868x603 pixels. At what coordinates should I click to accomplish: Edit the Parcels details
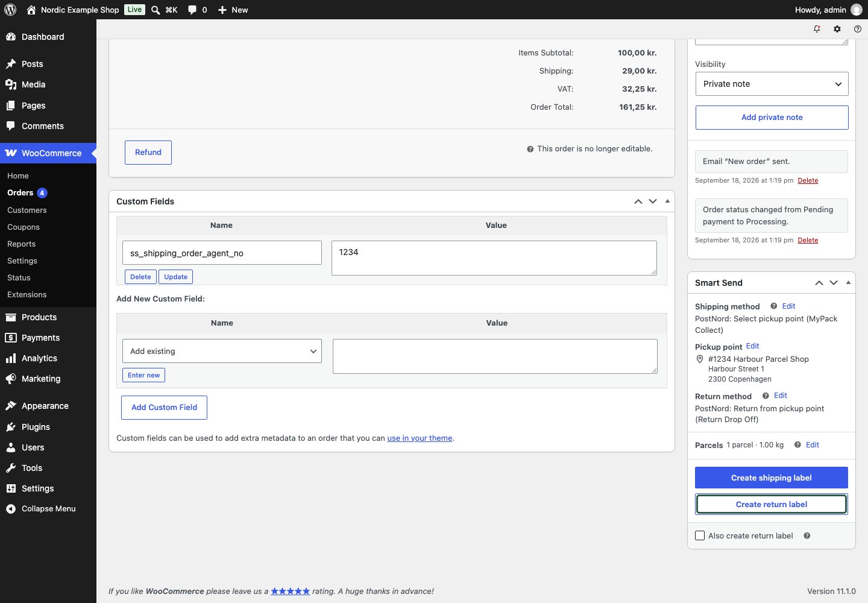point(813,445)
